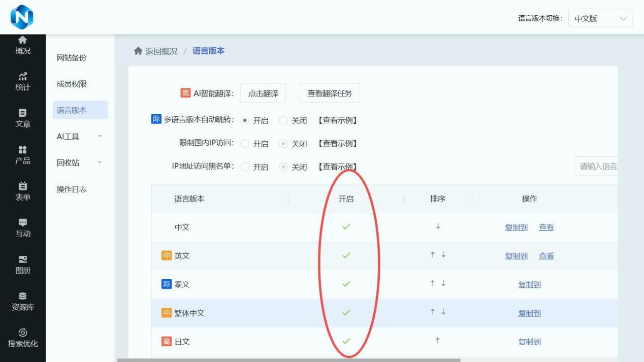Open the 中文版 language switcher dropdown
644x362 pixels.
(x=600, y=17)
